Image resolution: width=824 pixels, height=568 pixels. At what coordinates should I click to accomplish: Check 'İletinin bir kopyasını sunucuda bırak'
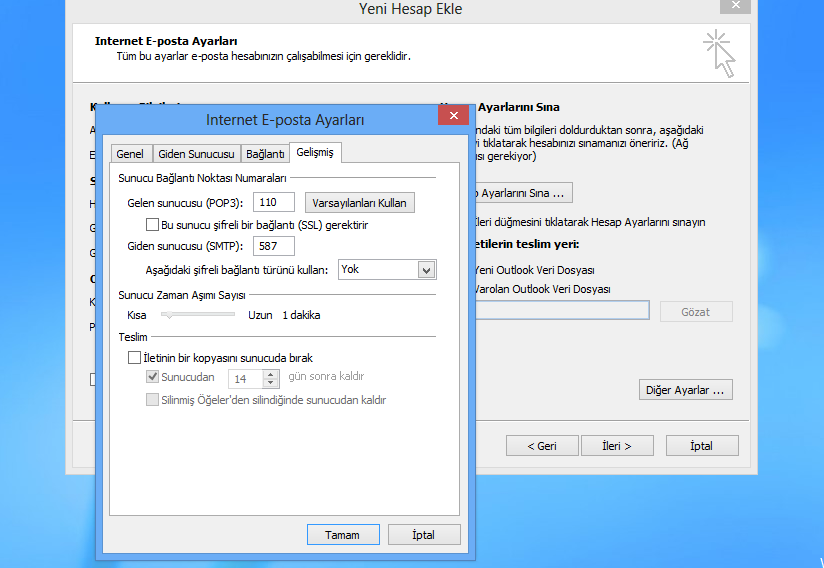tap(135, 357)
